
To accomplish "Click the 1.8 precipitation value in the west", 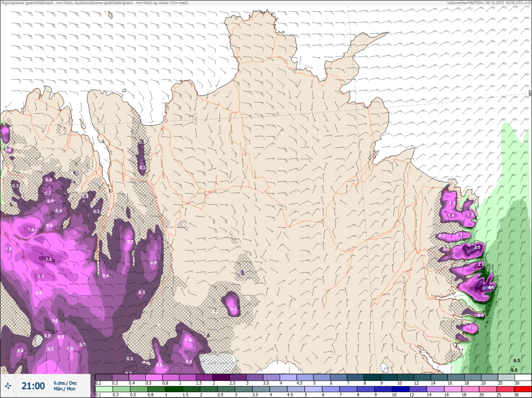I will click(49, 259).
